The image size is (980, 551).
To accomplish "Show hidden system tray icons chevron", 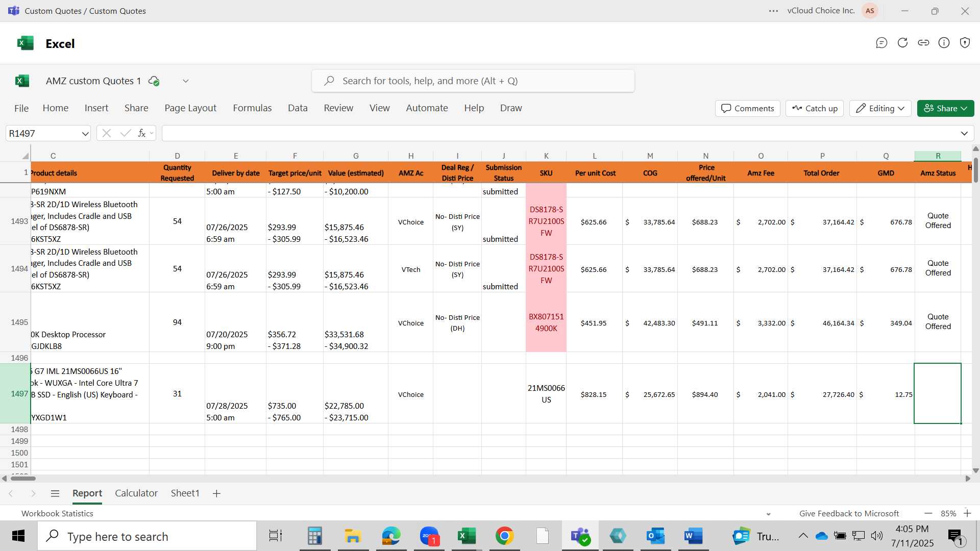I will (803, 536).
